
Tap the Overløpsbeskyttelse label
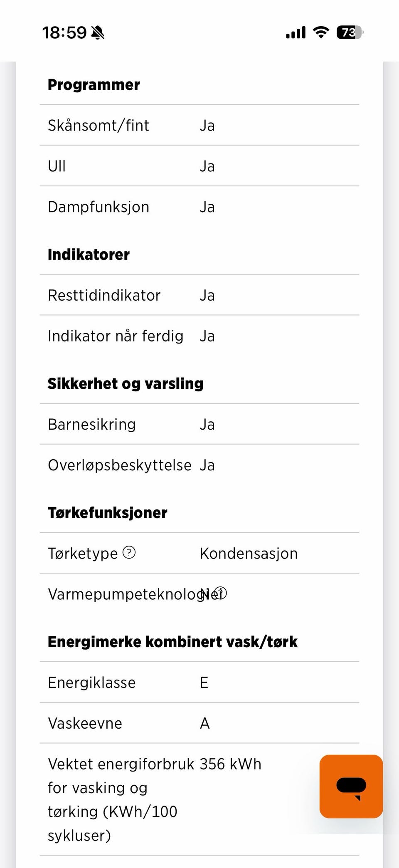coord(120,465)
